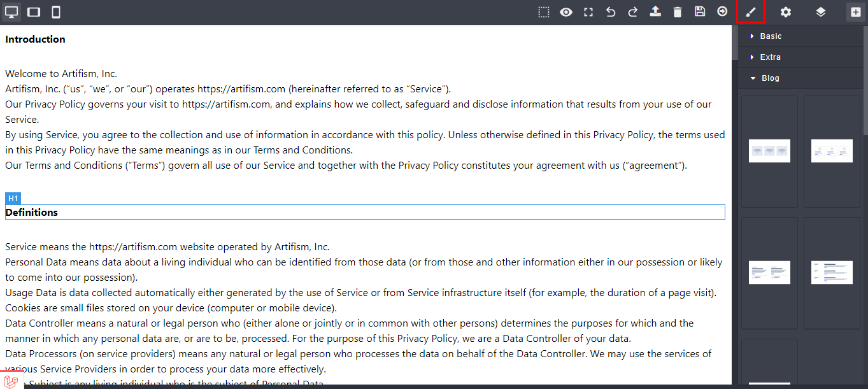868x389 pixels.
Task: Switch to tablet device preview
Action: click(34, 12)
